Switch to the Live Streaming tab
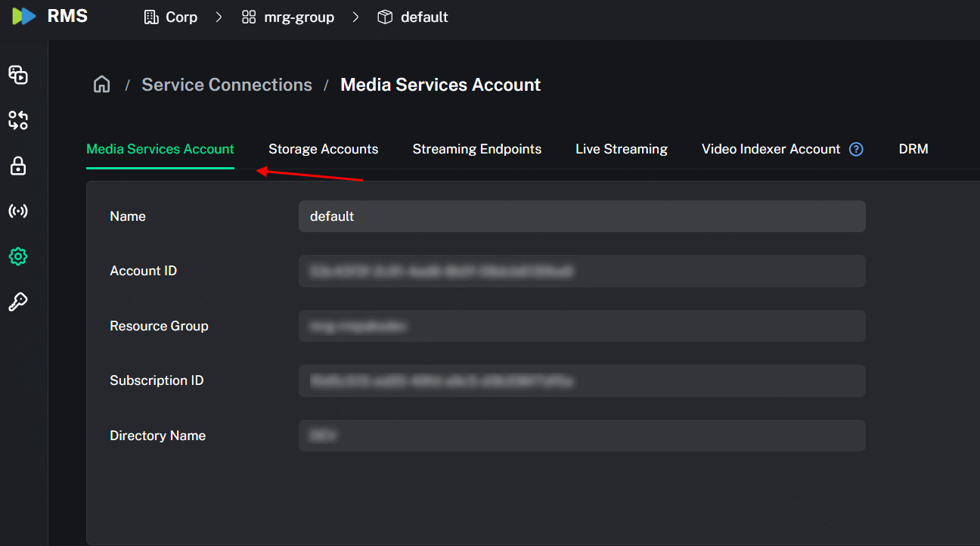 (x=622, y=149)
